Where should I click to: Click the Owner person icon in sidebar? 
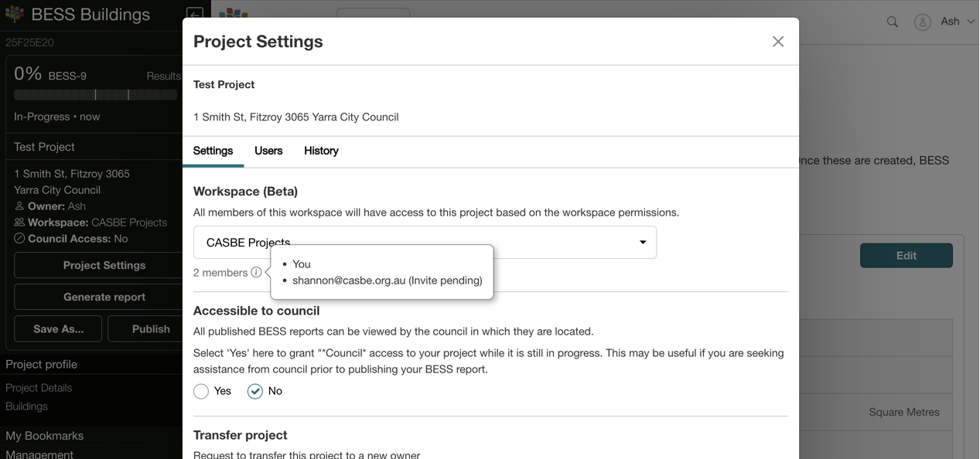[19, 206]
